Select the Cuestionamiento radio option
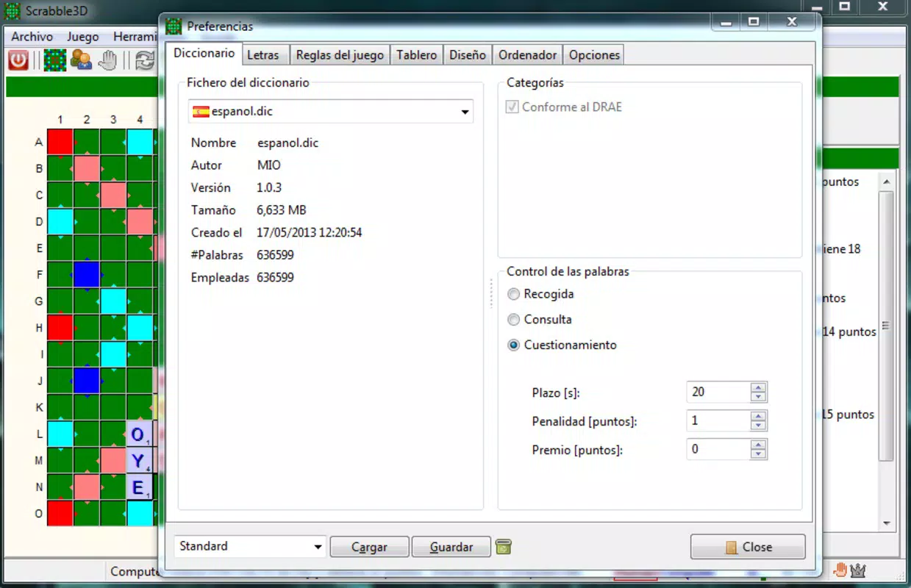The width and height of the screenshot is (911, 588). (514, 345)
